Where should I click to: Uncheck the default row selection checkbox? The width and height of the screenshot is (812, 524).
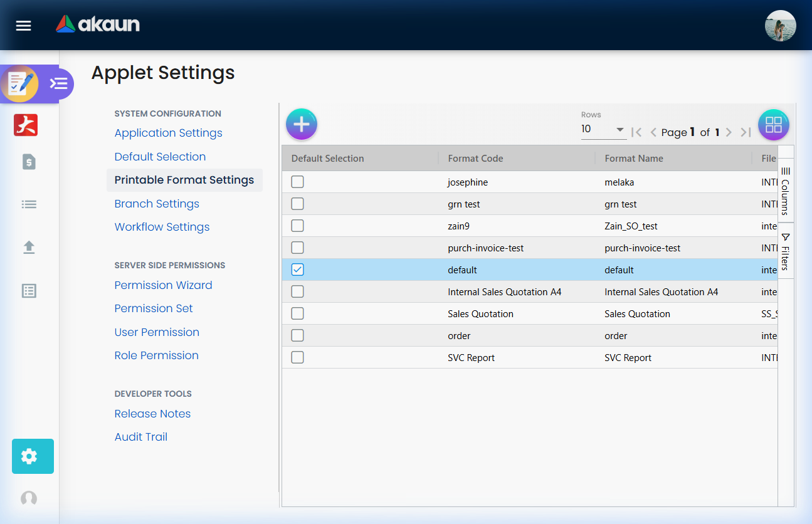297,269
